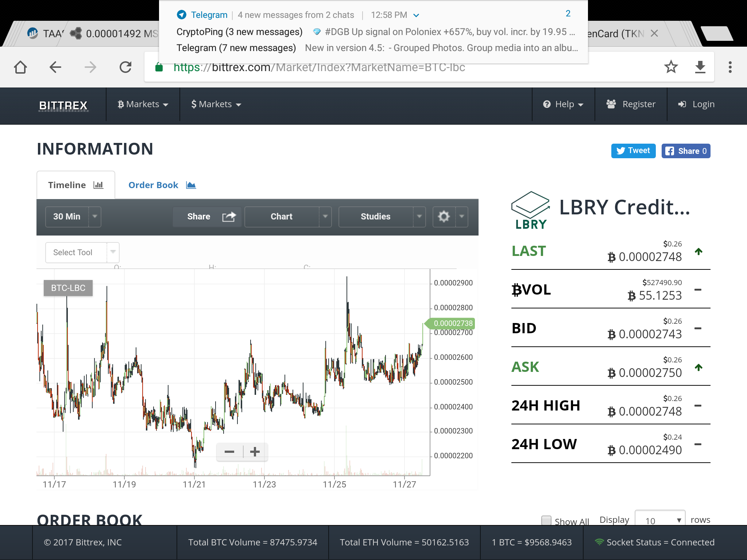
Task: Click Total BTC Volume in footer
Action: [x=253, y=542]
